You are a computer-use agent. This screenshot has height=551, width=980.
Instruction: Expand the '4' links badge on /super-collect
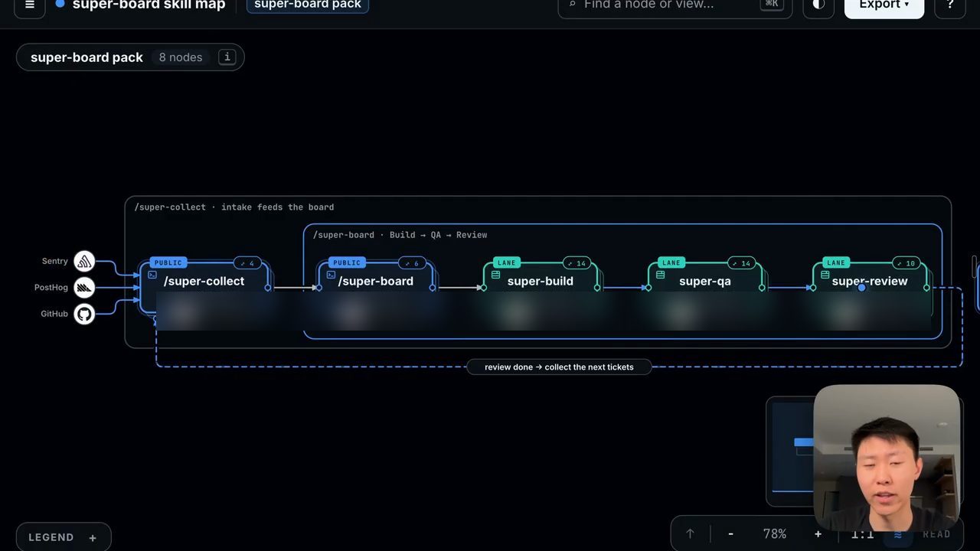coord(247,263)
